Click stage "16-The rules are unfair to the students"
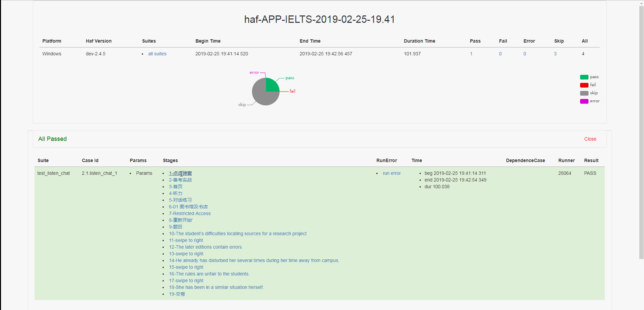The image size is (644, 310). coord(209,274)
